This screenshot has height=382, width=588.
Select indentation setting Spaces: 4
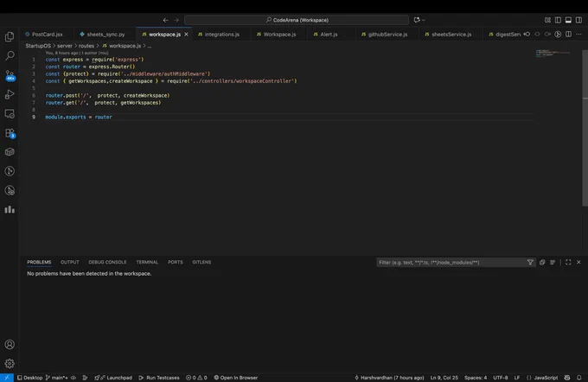point(476,378)
